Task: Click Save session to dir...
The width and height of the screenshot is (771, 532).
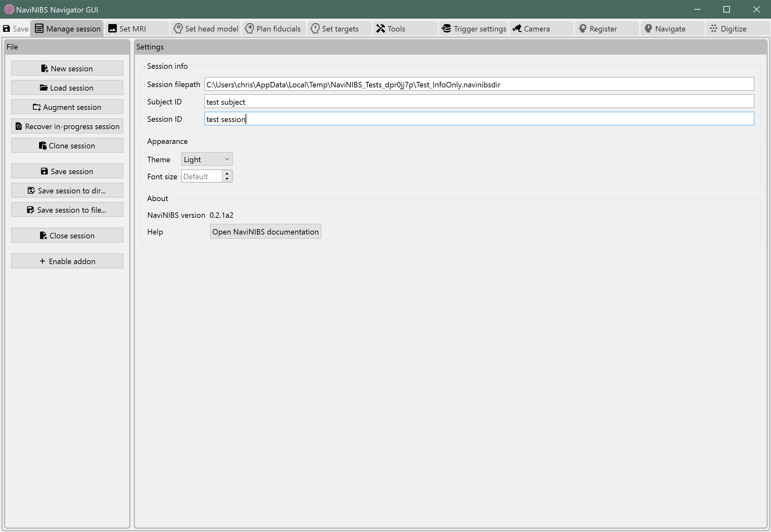Action: pos(67,191)
